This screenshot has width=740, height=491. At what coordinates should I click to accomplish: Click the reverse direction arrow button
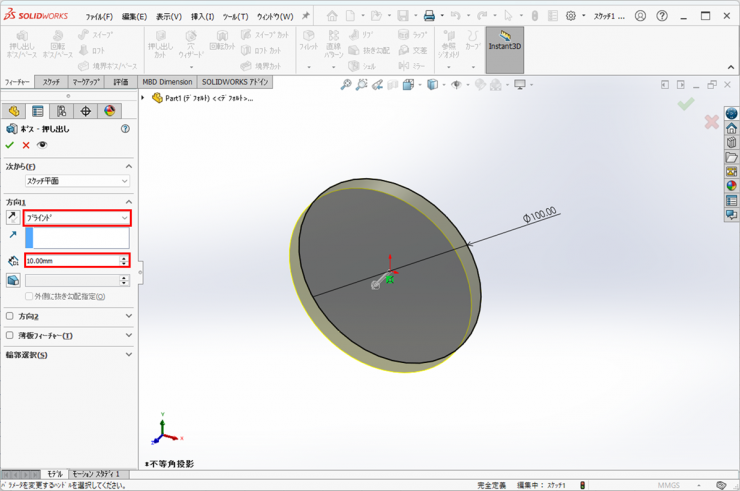click(x=13, y=217)
